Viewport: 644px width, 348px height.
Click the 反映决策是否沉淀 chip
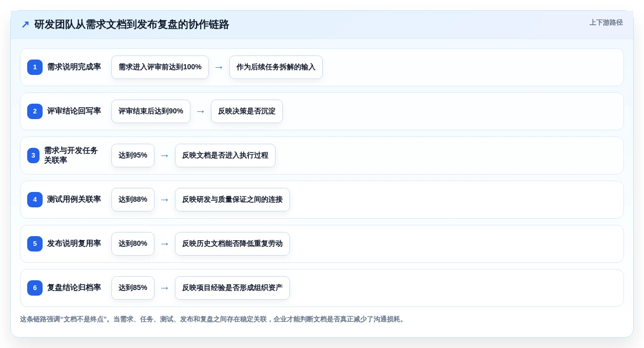click(247, 111)
